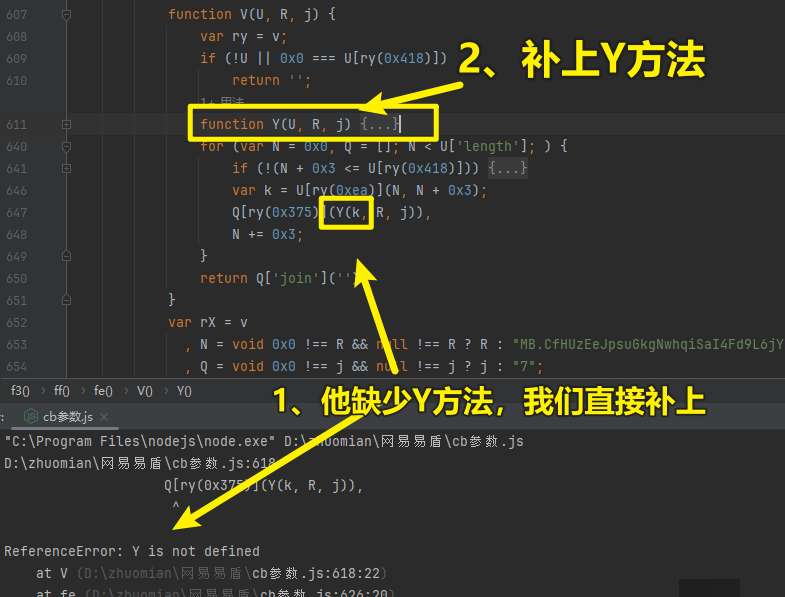This screenshot has height=597, width=785.
Task: Expand folded if block at line 641
Action: tap(67, 168)
